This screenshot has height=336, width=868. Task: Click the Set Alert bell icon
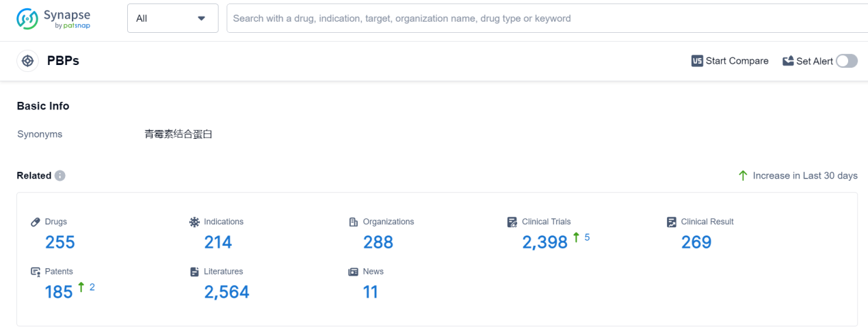coord(788,61)
